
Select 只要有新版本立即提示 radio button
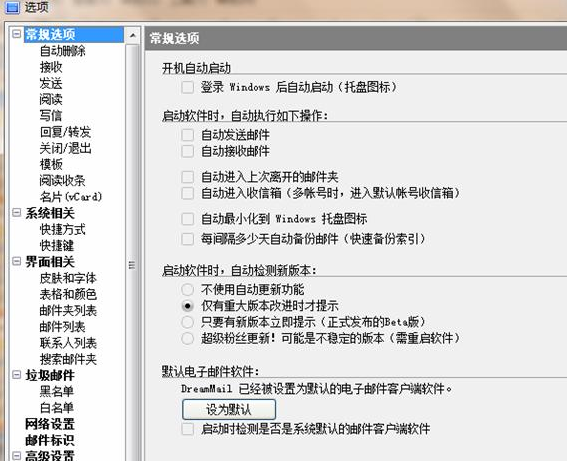(187, 322)
